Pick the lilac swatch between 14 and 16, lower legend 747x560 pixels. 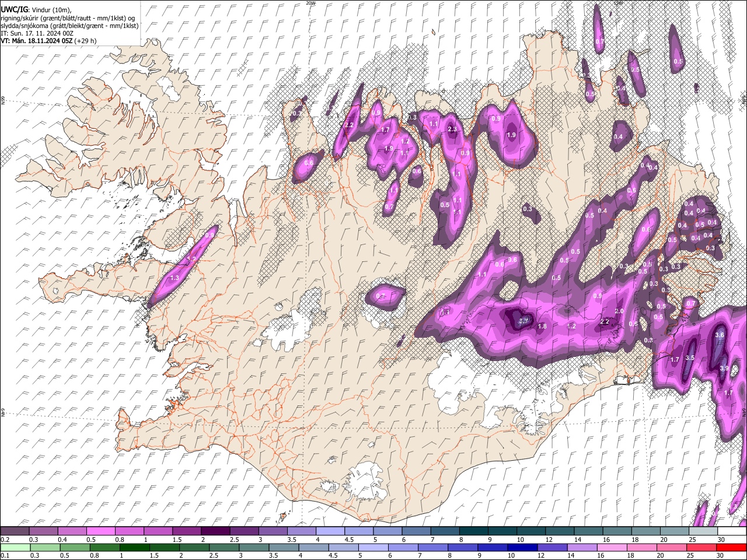[x=582, y=547]
